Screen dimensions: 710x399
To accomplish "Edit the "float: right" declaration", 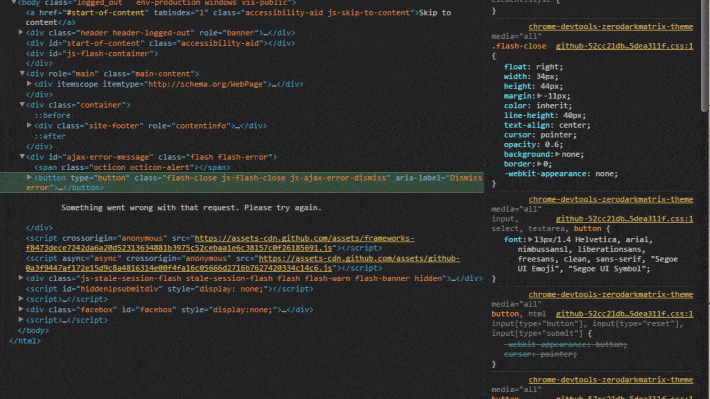I will point(533,67).
